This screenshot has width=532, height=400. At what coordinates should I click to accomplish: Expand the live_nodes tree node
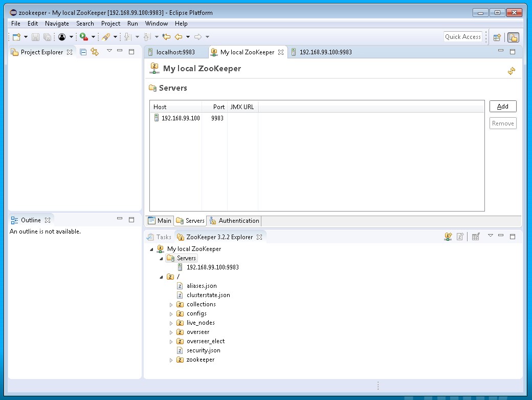171,323
